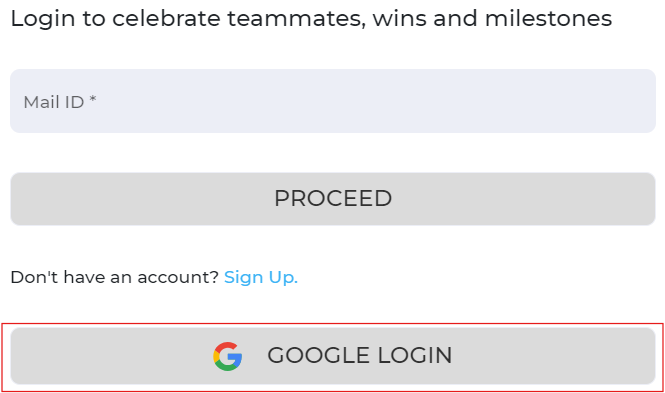Open the Sign Up link
This screenshot has height=393, width=665.
(261, 277)
